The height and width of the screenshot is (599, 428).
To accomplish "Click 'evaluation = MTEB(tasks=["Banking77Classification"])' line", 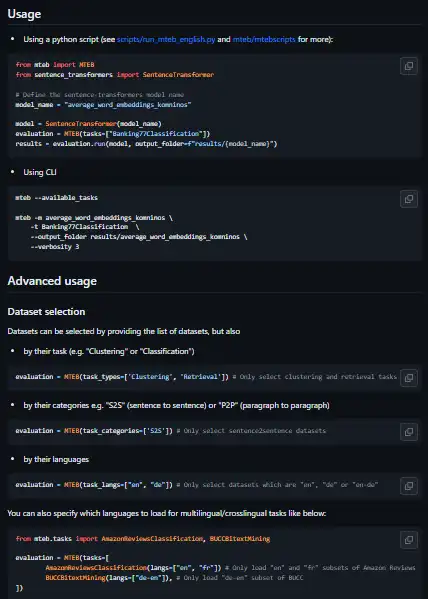I will (113, 134).
